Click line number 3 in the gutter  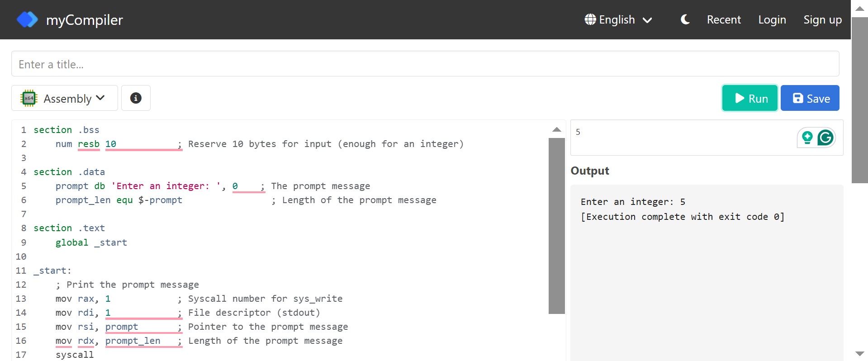point(24,158)
